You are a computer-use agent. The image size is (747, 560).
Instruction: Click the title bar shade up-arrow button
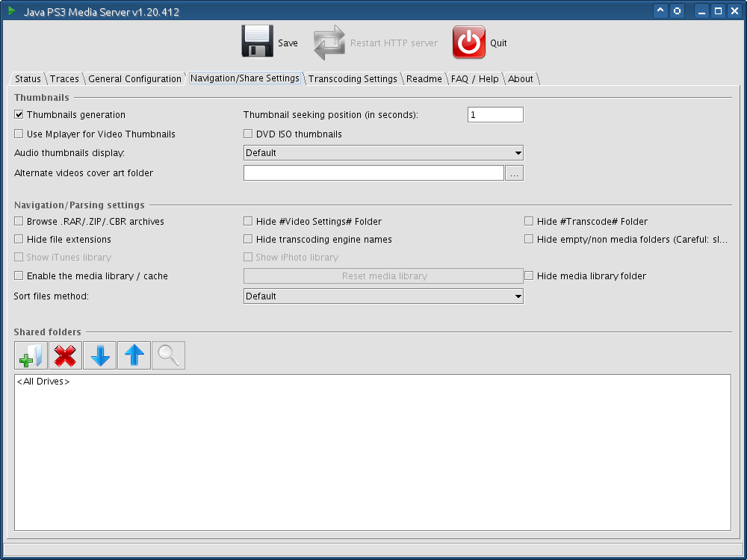click(x=660, y=11)
